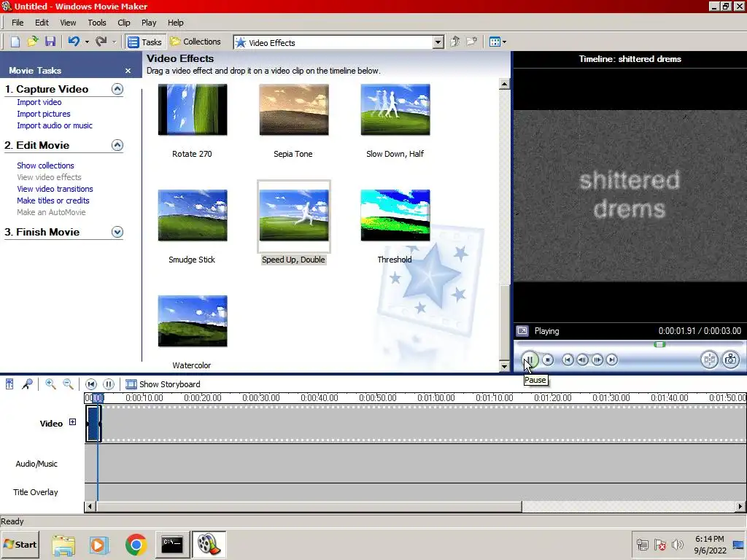Open the Video Effects location combo box
The height and width of the screenshot is (560, 747).
pos(338,42)
